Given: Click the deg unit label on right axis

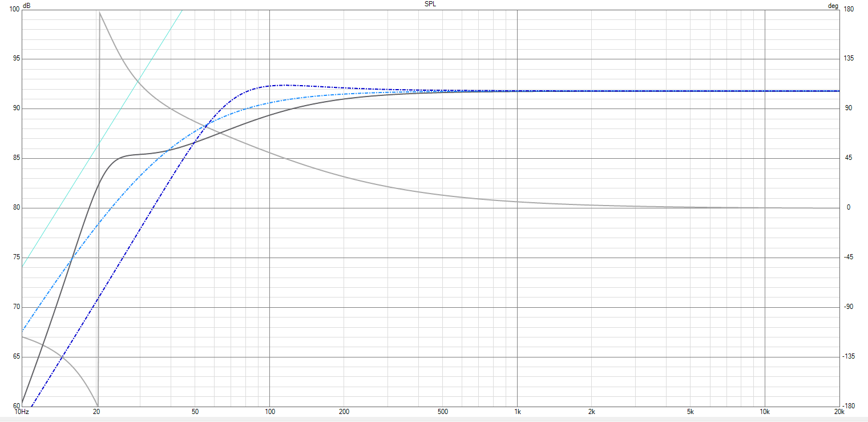Looking at the screenshot, I should [x=833, y=5].
